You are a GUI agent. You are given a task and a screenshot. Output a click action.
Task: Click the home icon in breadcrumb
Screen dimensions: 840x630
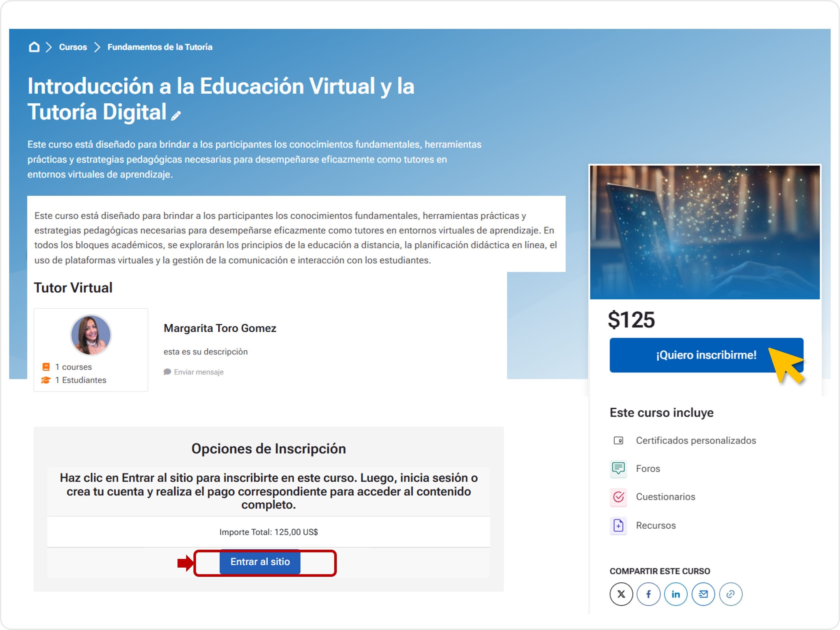[34, 47]
